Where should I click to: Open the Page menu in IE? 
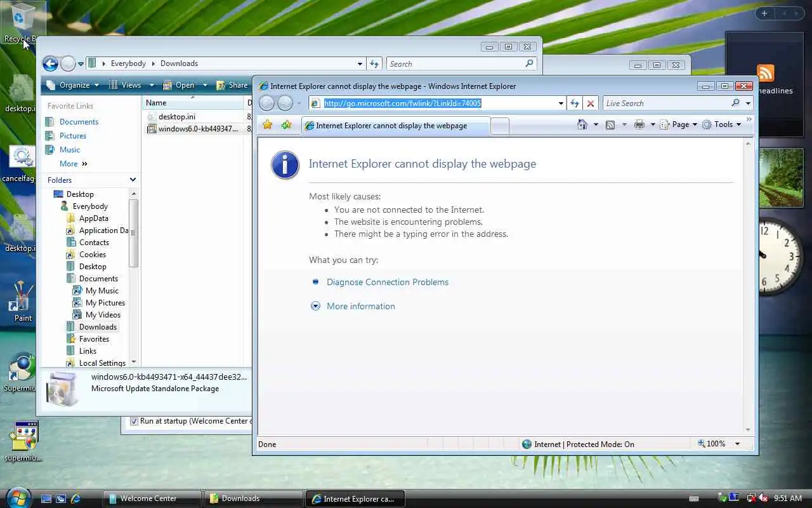(679, 124)
